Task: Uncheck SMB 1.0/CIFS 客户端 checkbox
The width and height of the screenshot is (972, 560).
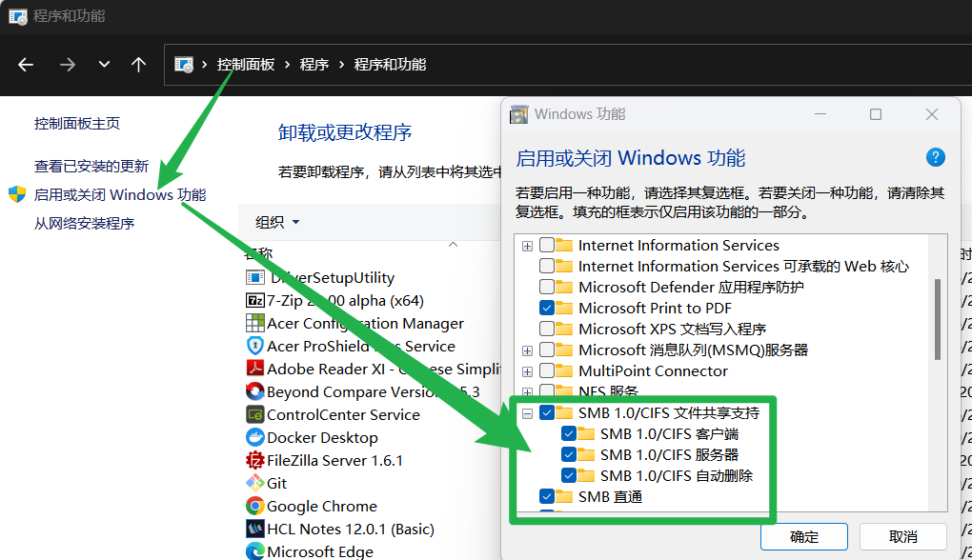Action: (x=569, y=433)
